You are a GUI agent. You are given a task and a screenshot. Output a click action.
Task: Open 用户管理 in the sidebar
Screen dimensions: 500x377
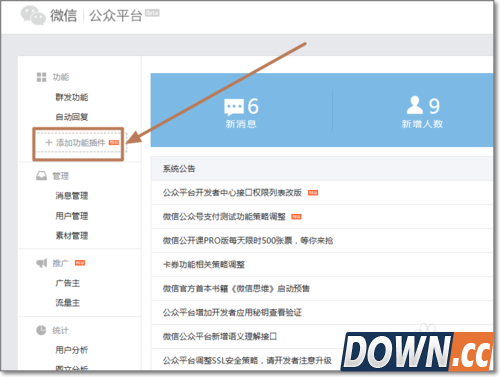coord(72,216)
